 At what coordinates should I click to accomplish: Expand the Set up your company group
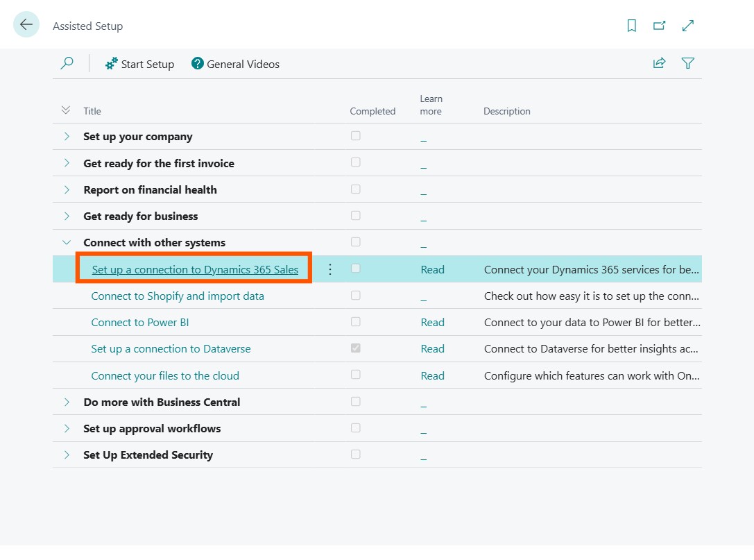click(x=67, y=137)
